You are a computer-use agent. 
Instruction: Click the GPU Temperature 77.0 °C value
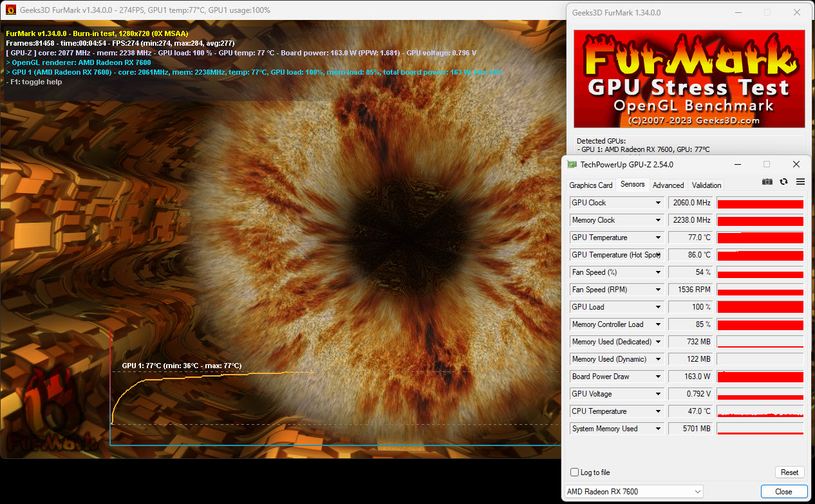[690, 238]
